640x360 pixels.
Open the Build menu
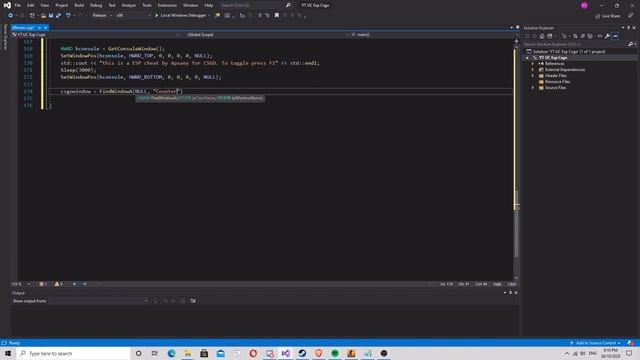point(79,5)
